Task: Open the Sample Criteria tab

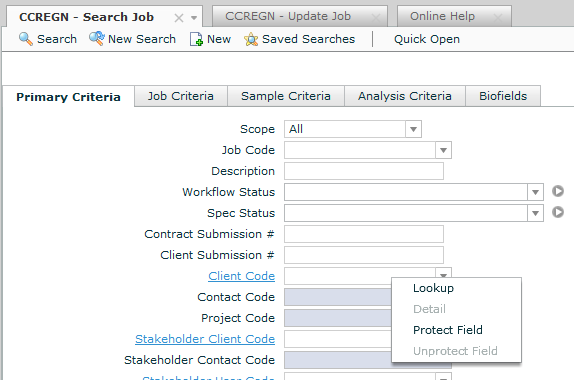Action: (x=286, y=96)
